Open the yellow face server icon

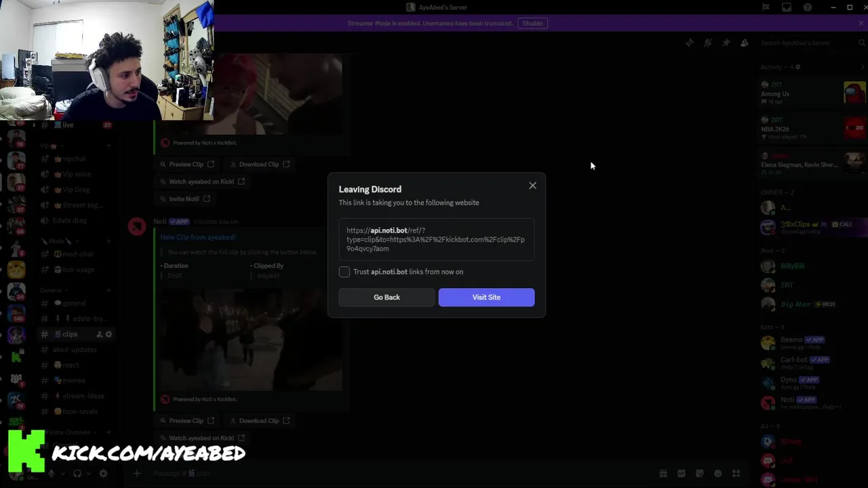pyautogui.click(x=16, y=270)
